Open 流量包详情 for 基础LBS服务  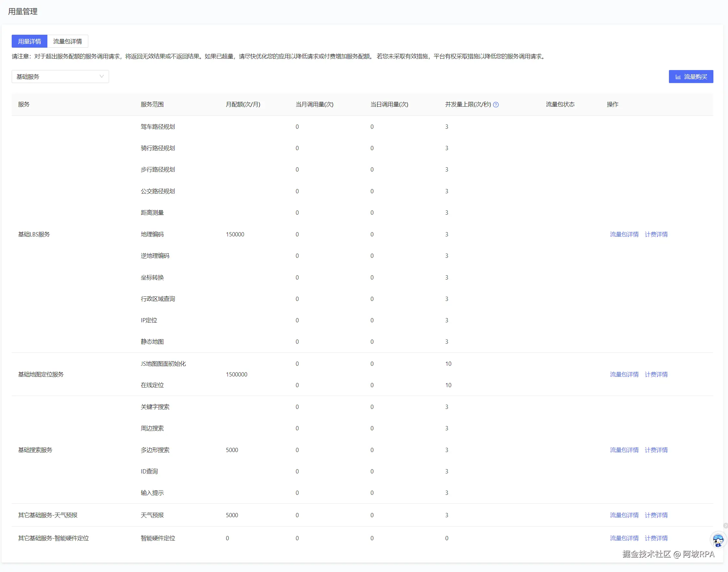pos(624,234)
